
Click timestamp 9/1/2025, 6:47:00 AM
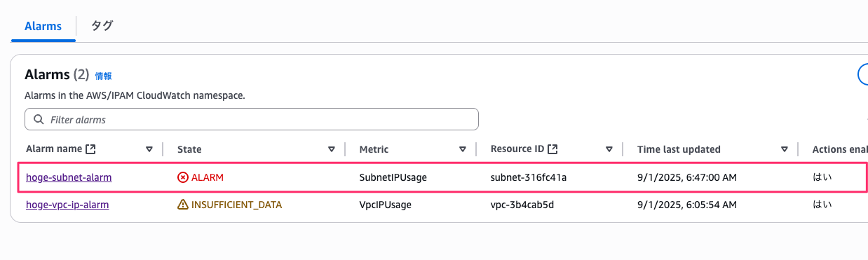687,177
